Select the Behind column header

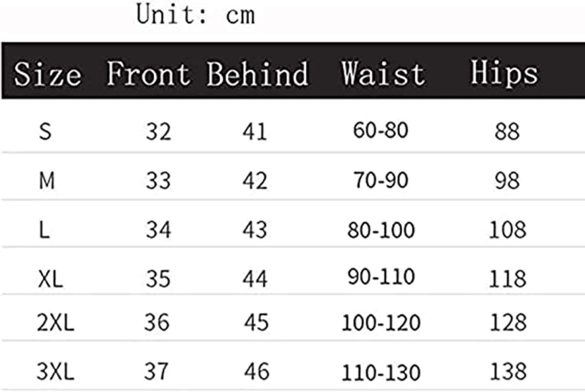point(257,74)
